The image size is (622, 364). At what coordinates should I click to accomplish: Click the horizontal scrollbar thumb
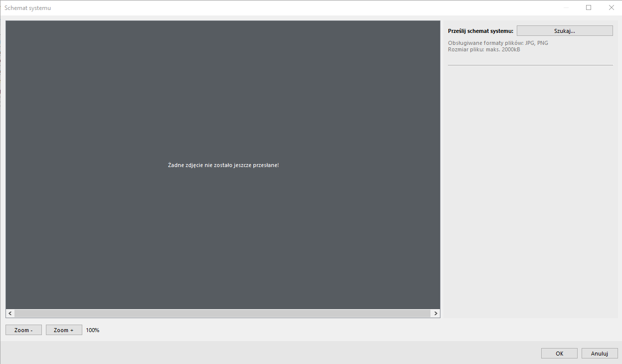[x=222, y=314]
